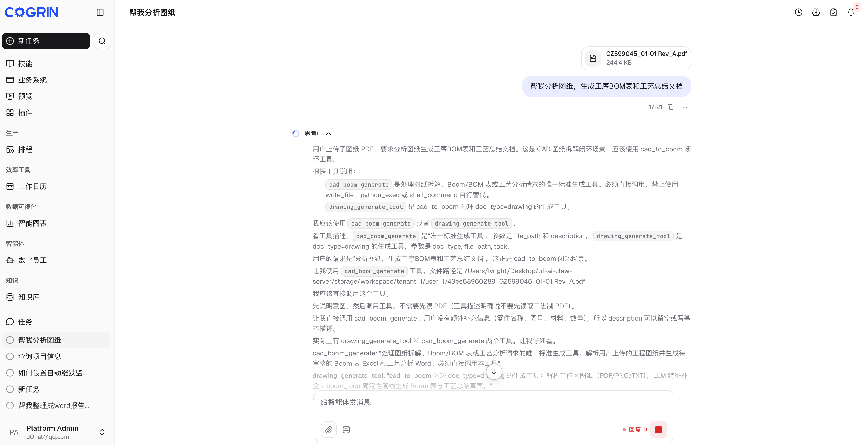Open the brain icon in header

pyautogui.click(x=816, y=13)
